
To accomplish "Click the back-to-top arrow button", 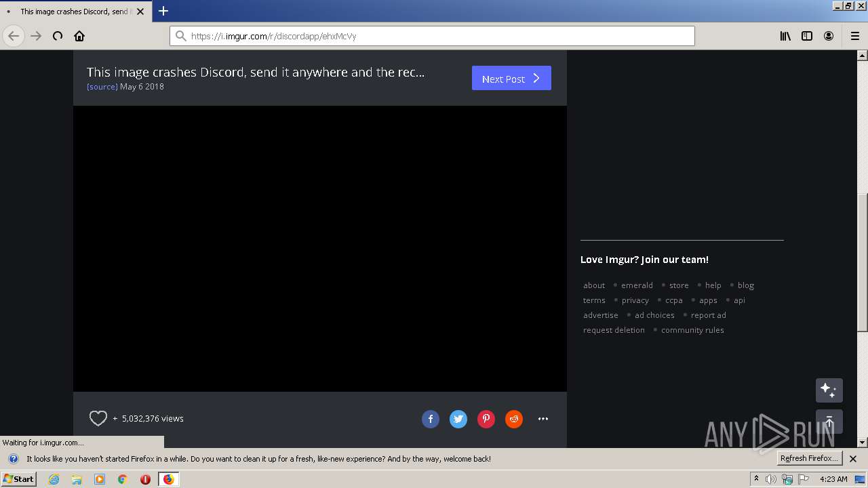I will (829, 422).
